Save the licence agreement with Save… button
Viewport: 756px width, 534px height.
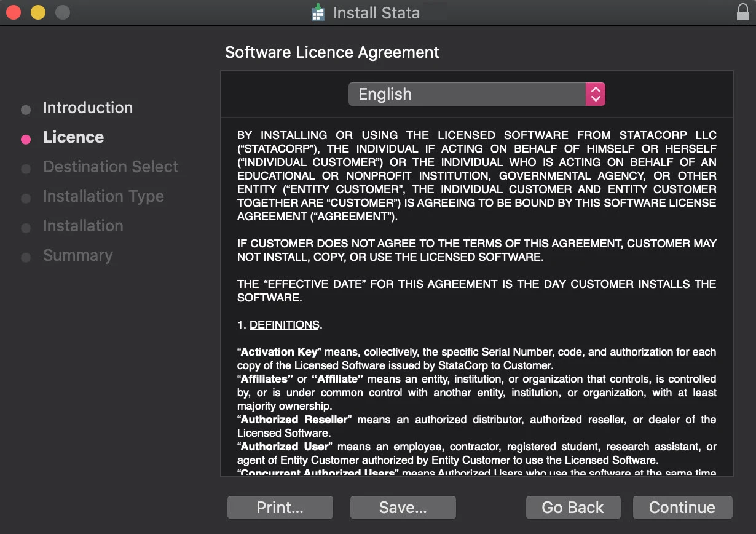point(403,508)
